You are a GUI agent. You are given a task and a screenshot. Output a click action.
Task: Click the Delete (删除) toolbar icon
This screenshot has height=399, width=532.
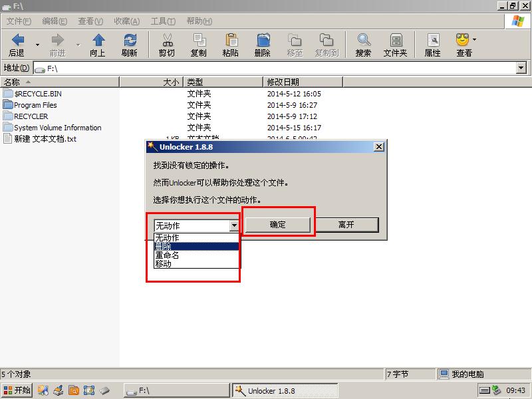(263, 40)
